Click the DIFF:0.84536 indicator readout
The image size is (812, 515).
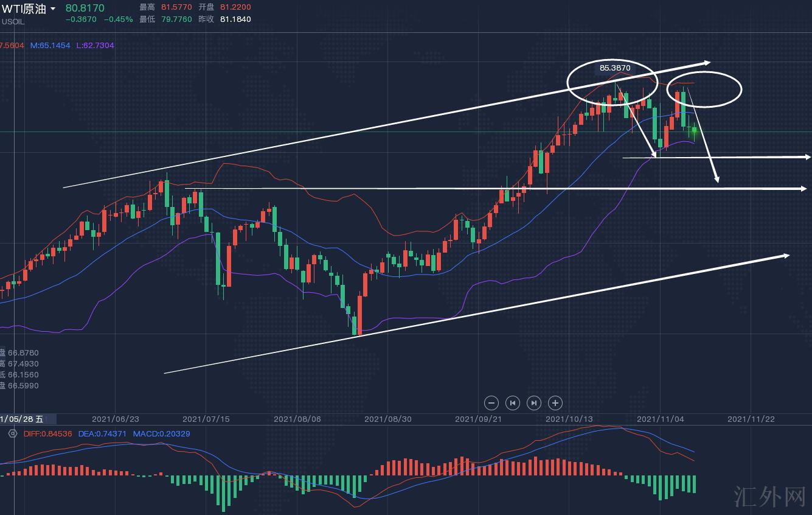[x=47, y=433]
